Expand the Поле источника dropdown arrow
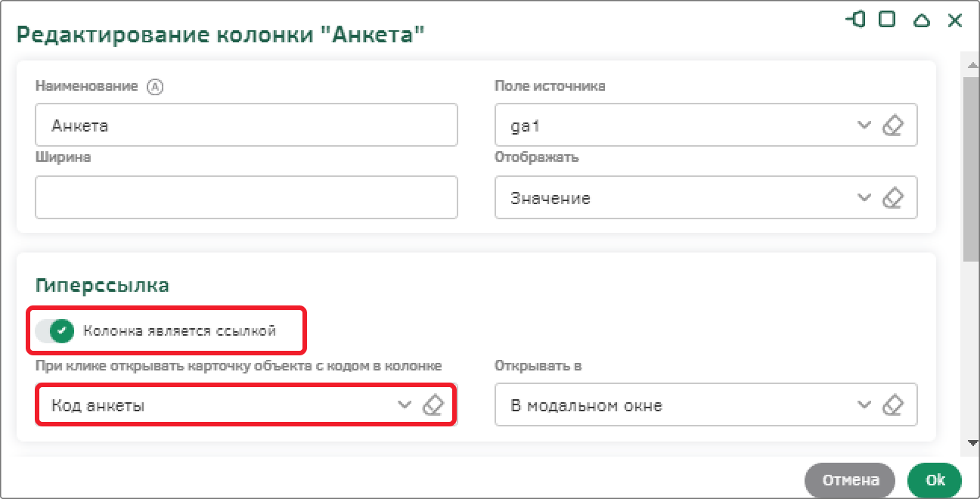The height and width of the screenshot is (499, 980). (864, 126)
